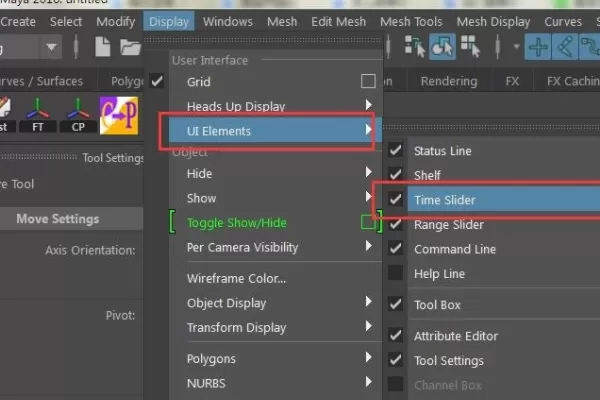Viewport: 600px width, 400px height.
Task: Open the Mesh Tools menu
Action: coord(409,21)
